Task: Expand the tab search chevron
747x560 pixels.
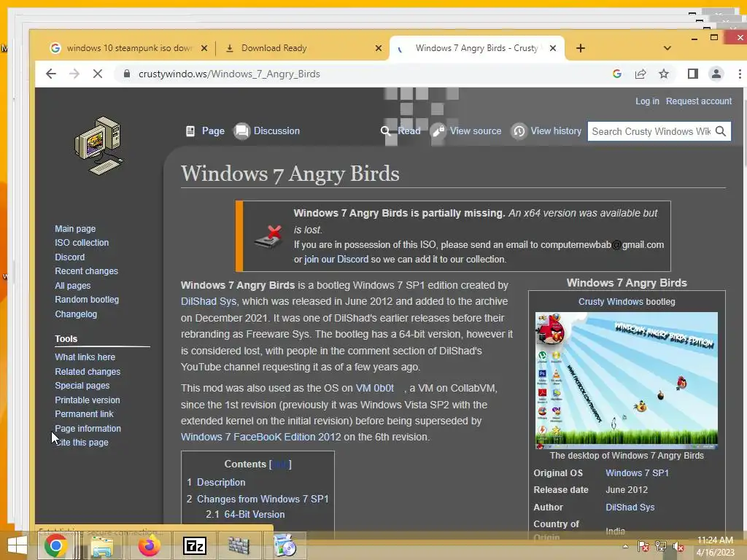Action: 667,48
